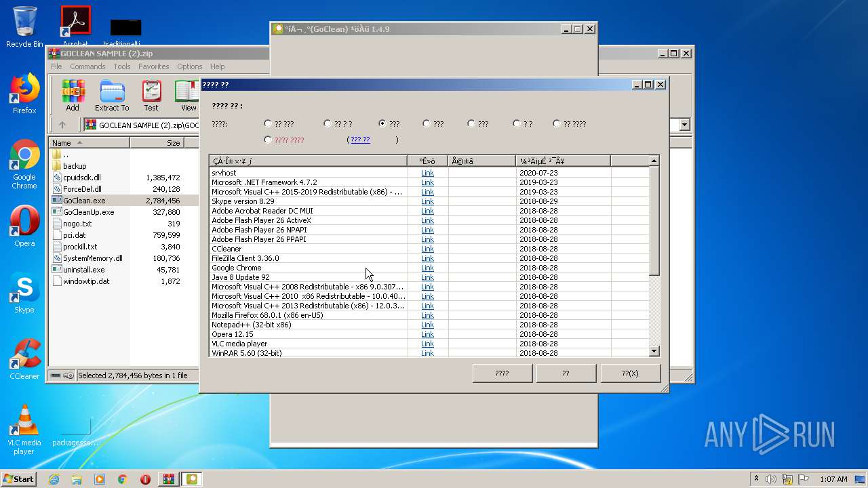Select the sixth radio option '? ?'
The image size is (868, 488).
pos(517,123)
